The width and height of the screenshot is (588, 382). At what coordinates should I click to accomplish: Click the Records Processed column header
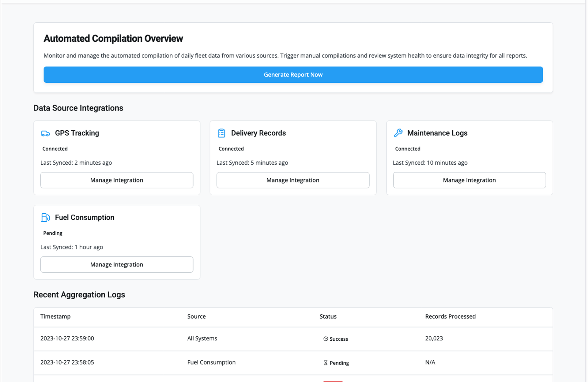[x=450, y=316]
